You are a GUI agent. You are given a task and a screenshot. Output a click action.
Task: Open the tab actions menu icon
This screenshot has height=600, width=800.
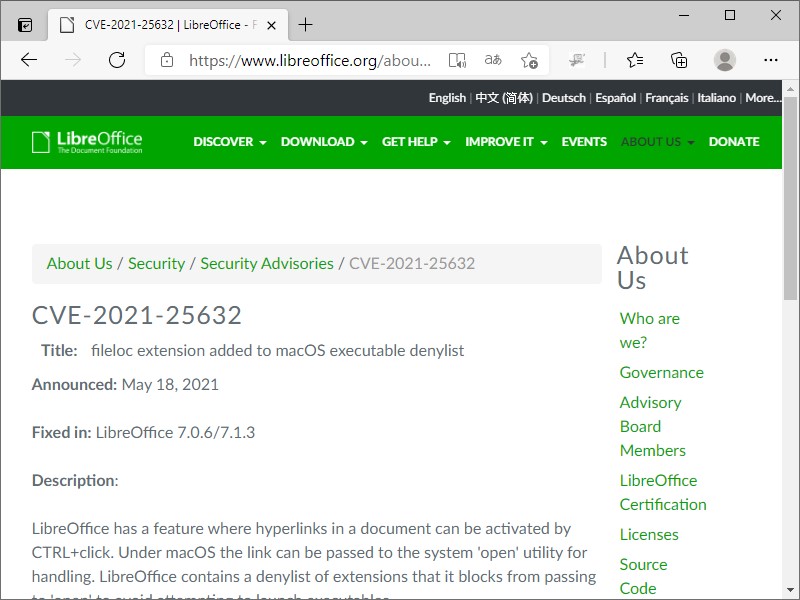pyautogui.click(x=24, y=24)
